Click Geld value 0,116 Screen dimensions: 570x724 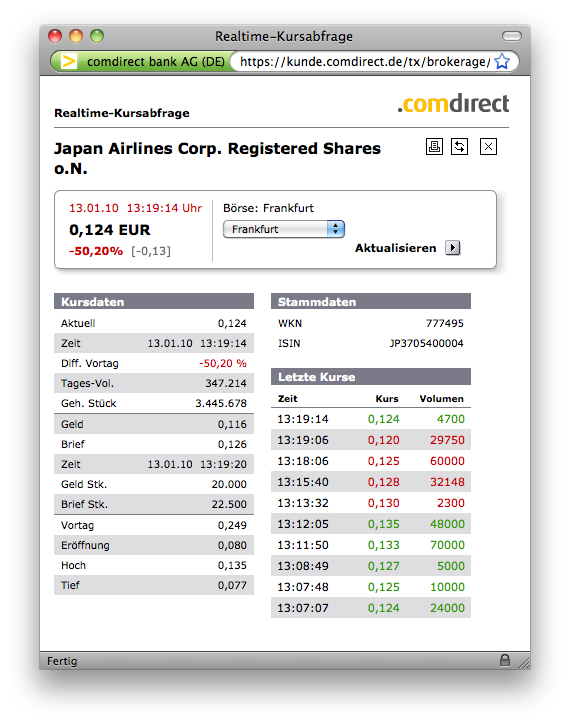pyautogui.click(x=232, y=424)
